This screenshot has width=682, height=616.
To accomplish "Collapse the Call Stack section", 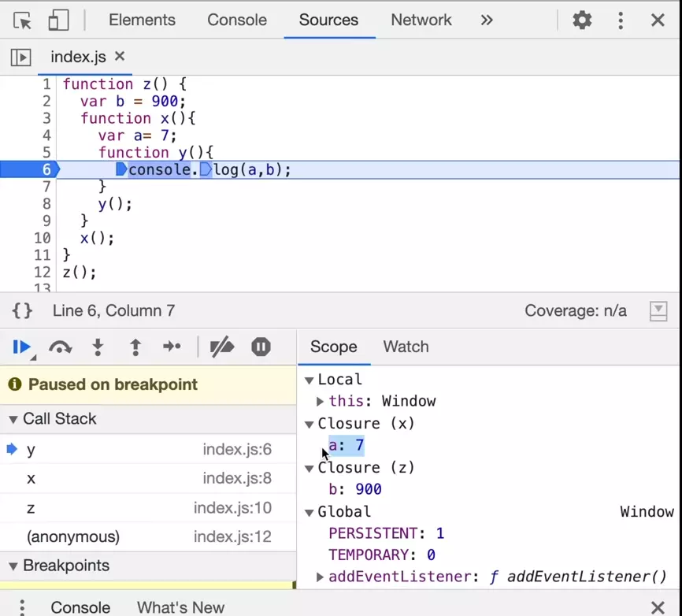I will tap(13, 419).
